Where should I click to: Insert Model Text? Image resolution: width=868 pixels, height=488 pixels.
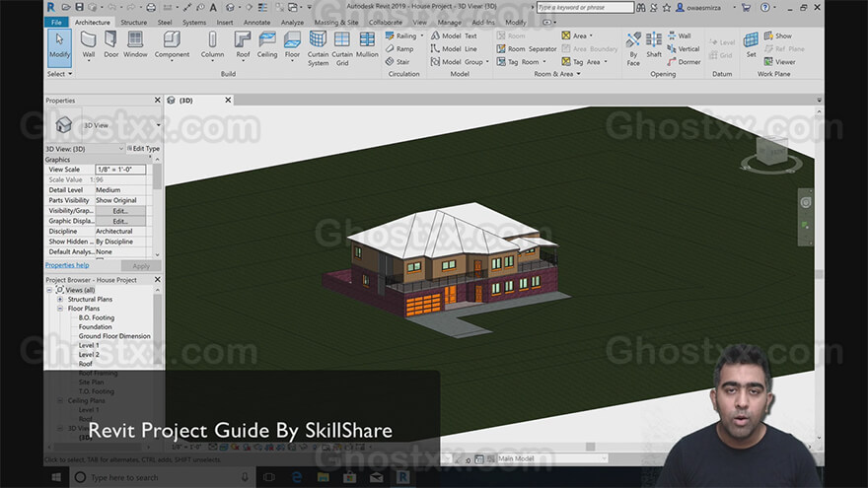click(454, 35)
